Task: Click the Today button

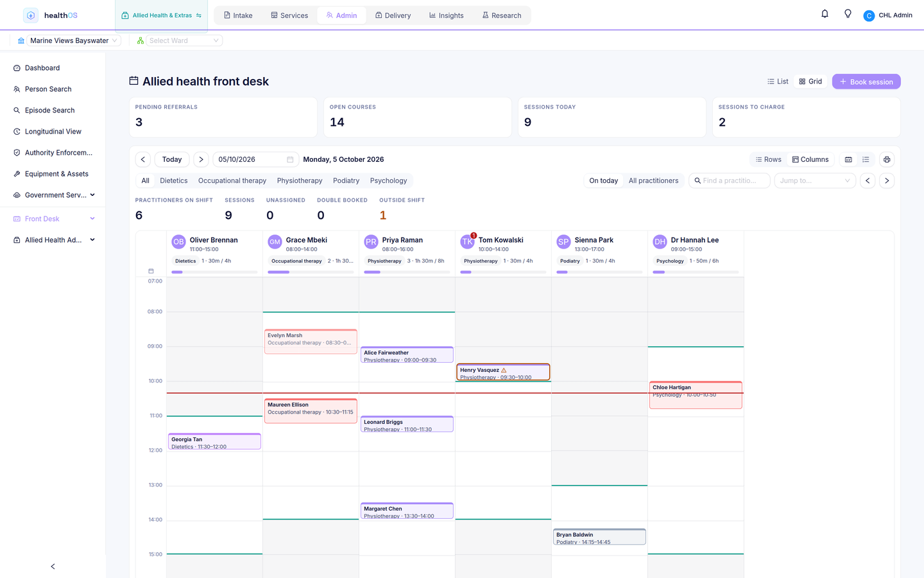Action: point(172,159)
